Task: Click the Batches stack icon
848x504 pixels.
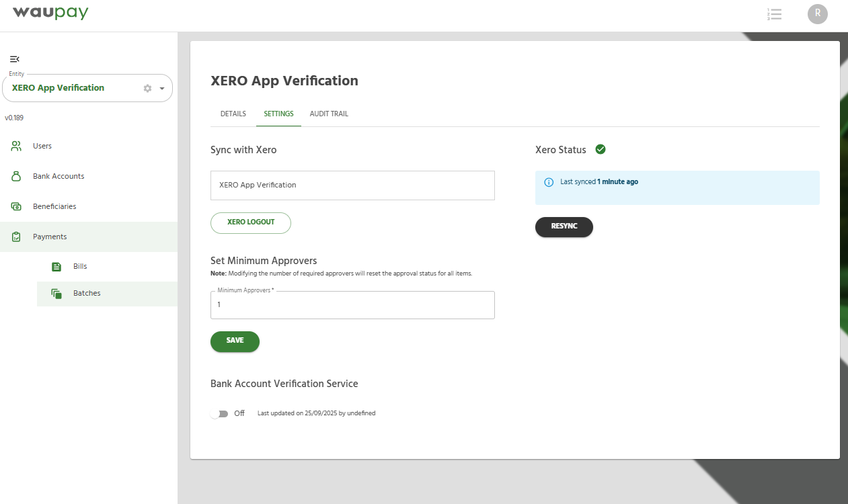Action: pos(56,294)
